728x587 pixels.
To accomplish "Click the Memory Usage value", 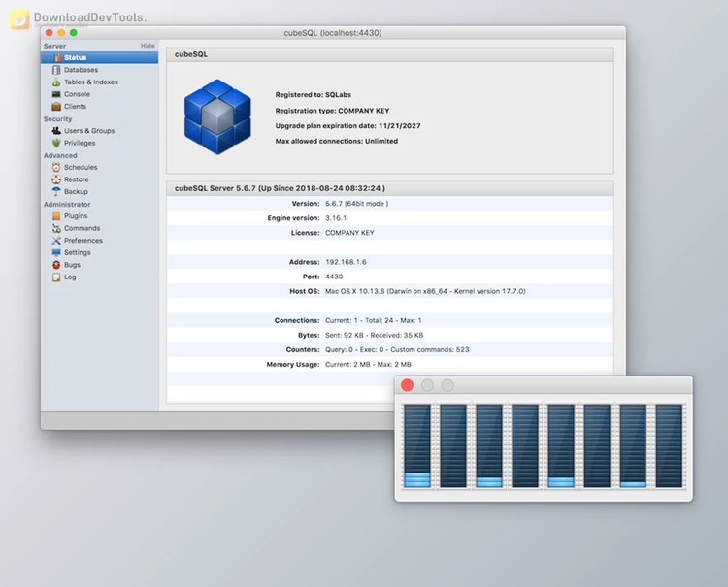I will pyautogui.click(x=368, y=364).
